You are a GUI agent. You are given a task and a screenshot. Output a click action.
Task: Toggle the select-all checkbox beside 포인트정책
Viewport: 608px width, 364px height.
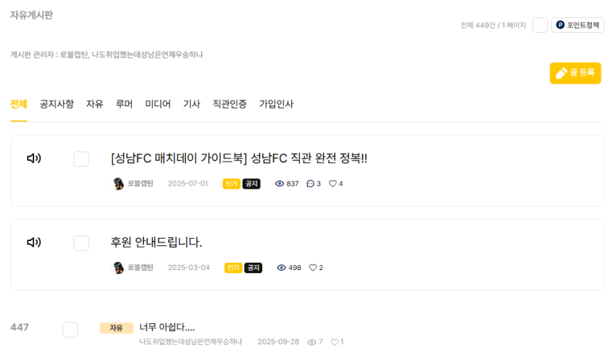coord(540,25)
